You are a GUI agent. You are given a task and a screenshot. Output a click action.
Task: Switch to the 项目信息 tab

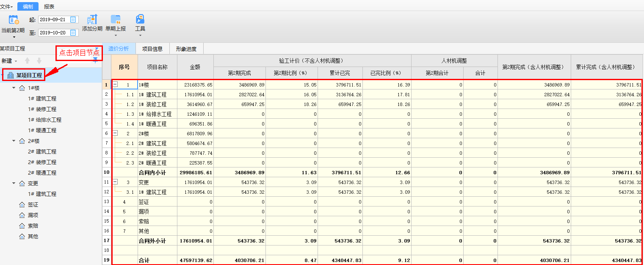click(x=152, y=49)
